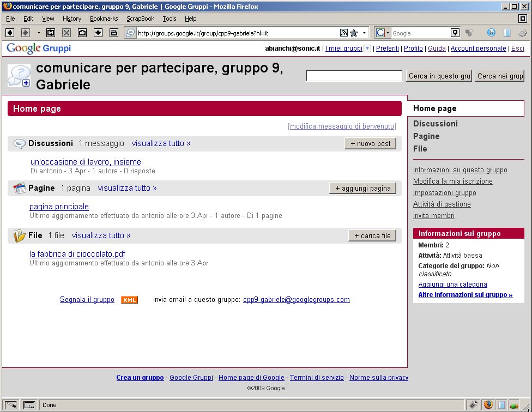Click the orange XML feed badge

pos(129,300)
